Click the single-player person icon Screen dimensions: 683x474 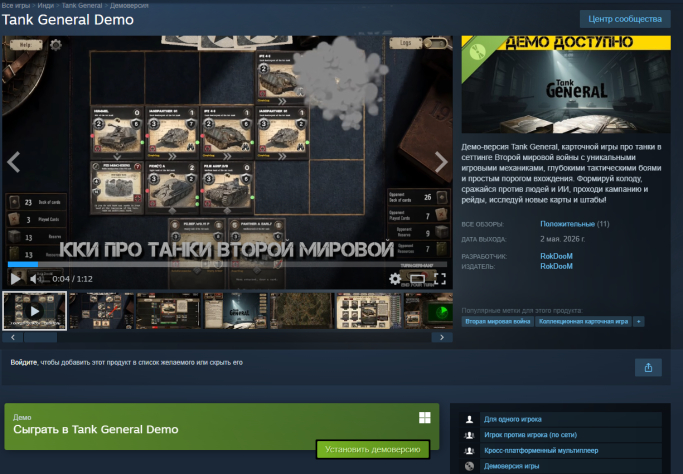pyautogui.click(x=469, y=419)
